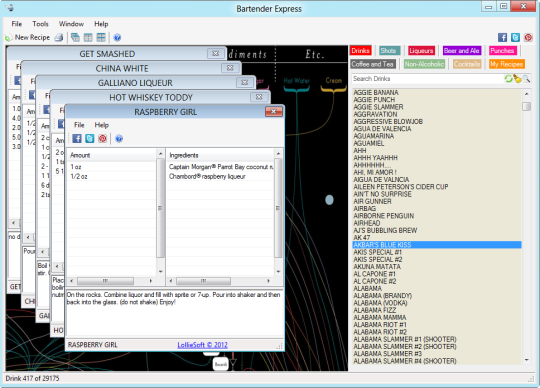Viewport: 540px width, 388px height.
Task: Click the magnifier icon in search box
Action: 526,79
